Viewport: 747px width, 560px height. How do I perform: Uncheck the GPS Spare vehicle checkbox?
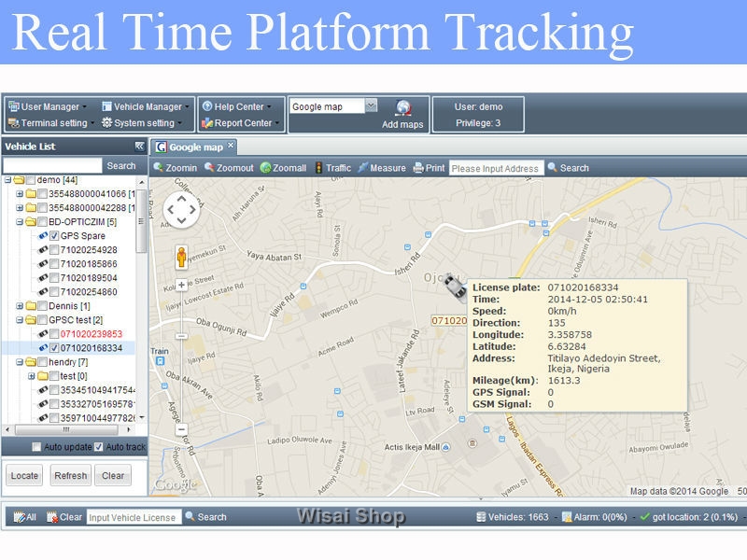pyautogui.click(x=55, y=236)
